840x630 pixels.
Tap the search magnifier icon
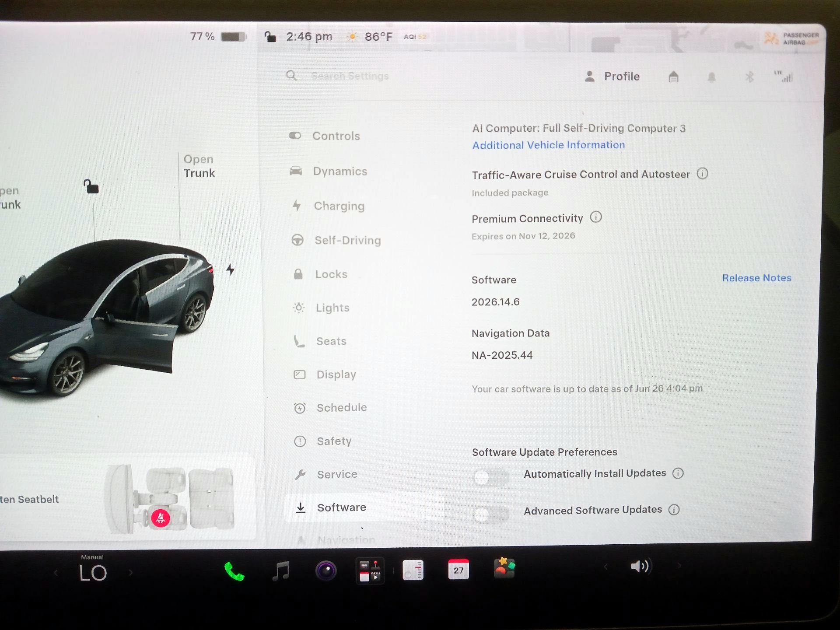pyautogui.click(x=291, y=76)
